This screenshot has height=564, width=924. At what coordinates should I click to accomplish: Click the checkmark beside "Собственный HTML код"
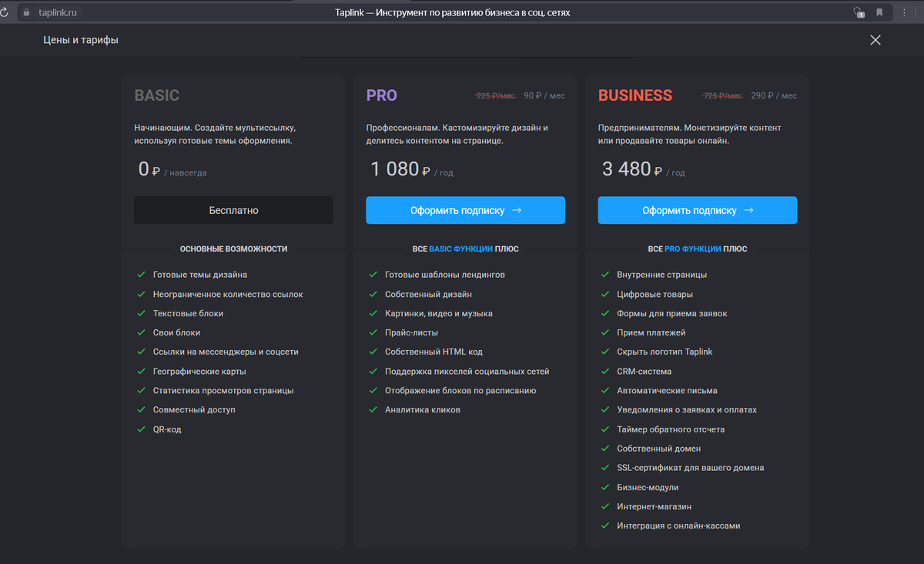point(373,352)
